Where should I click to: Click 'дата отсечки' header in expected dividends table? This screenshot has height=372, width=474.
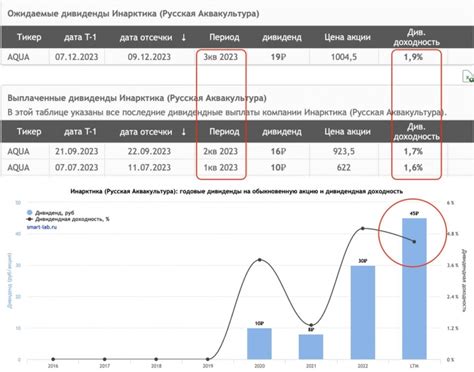point(146,37)
